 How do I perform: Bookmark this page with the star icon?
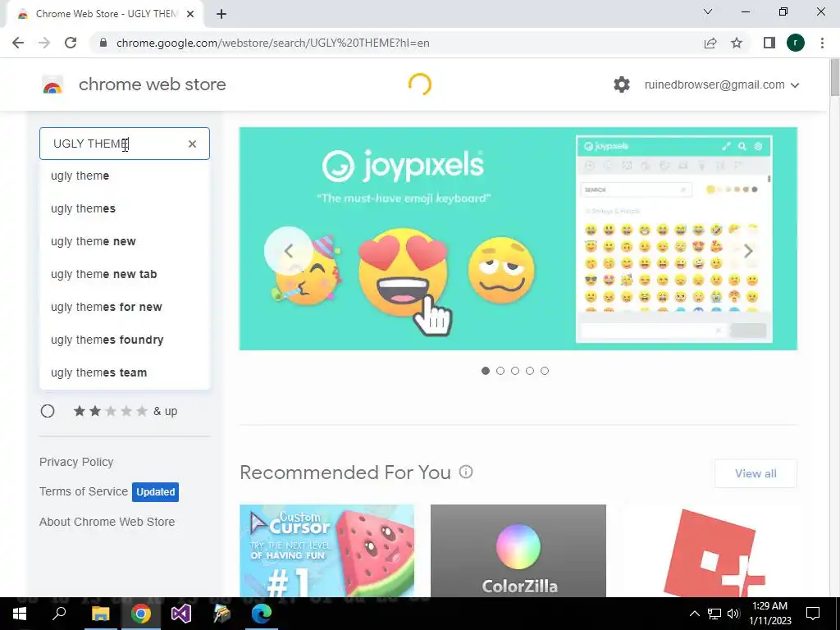click(737, 43)
